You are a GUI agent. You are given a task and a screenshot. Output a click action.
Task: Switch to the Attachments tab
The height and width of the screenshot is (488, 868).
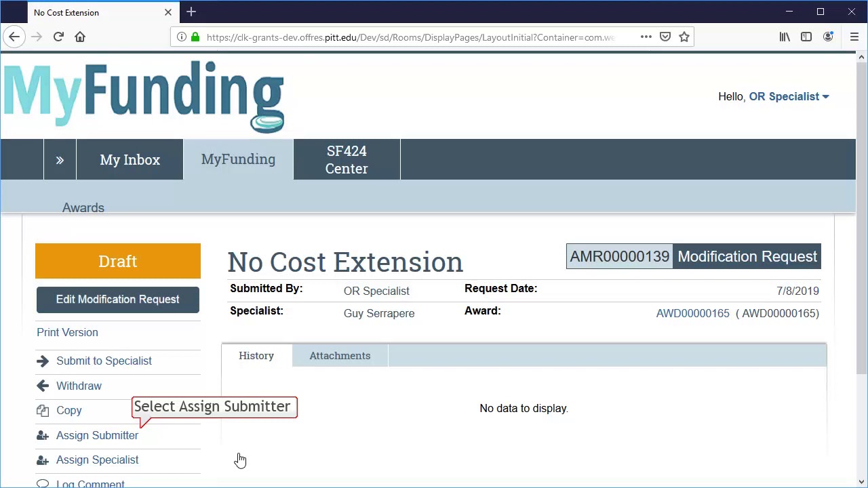[340, 355]
